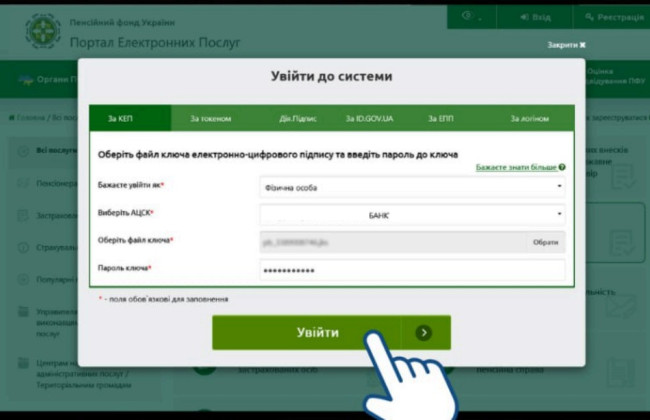Click Обрати to choose key file
This screenshot has height=420, width=650.
coord(545,242)
